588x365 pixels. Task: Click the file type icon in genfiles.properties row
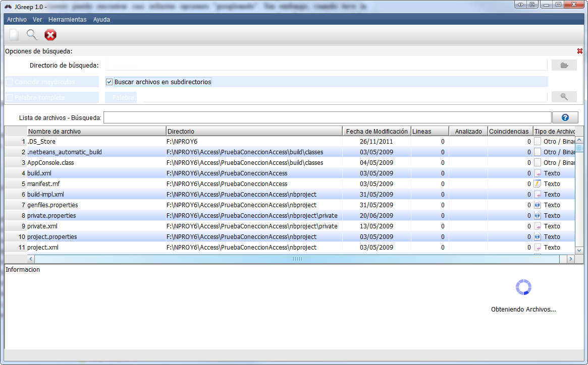(538, 205)
